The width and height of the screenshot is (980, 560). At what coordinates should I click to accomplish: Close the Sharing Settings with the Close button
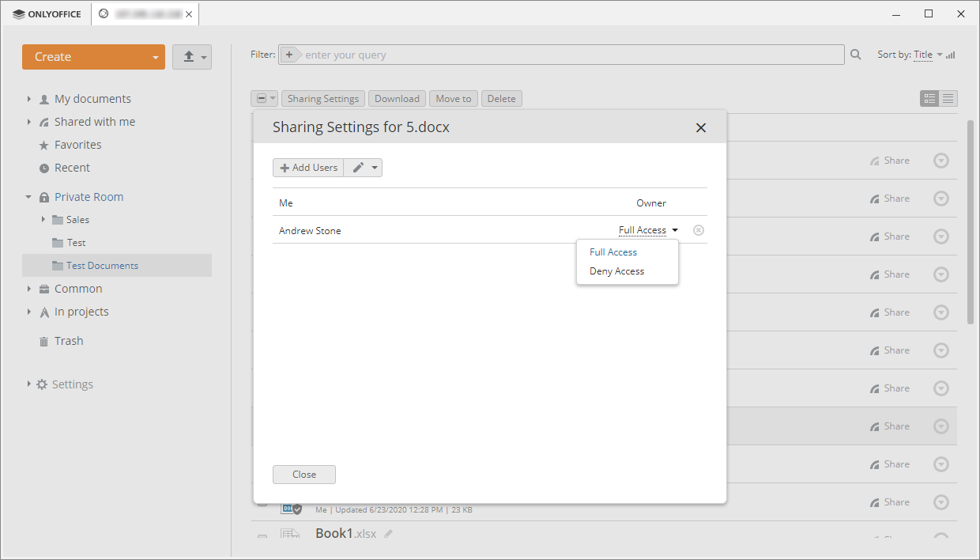pyautogui.click(x=303, y=474)
